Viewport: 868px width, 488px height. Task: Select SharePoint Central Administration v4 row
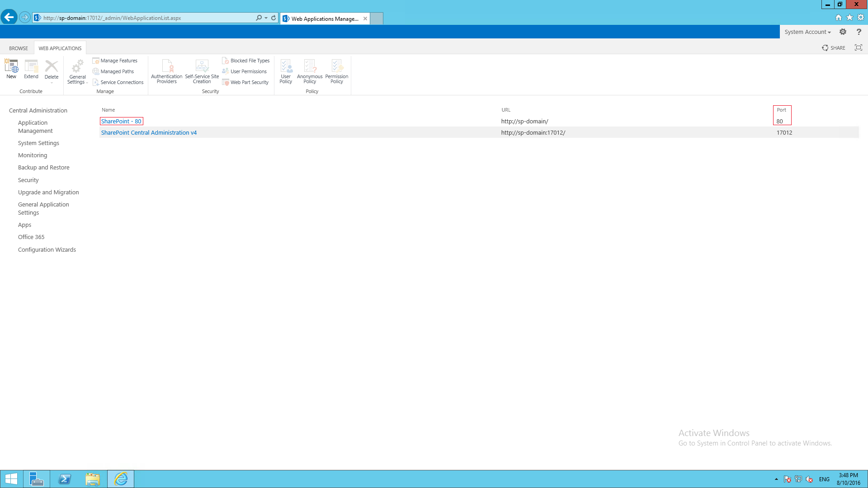click(x=479, y=132)
